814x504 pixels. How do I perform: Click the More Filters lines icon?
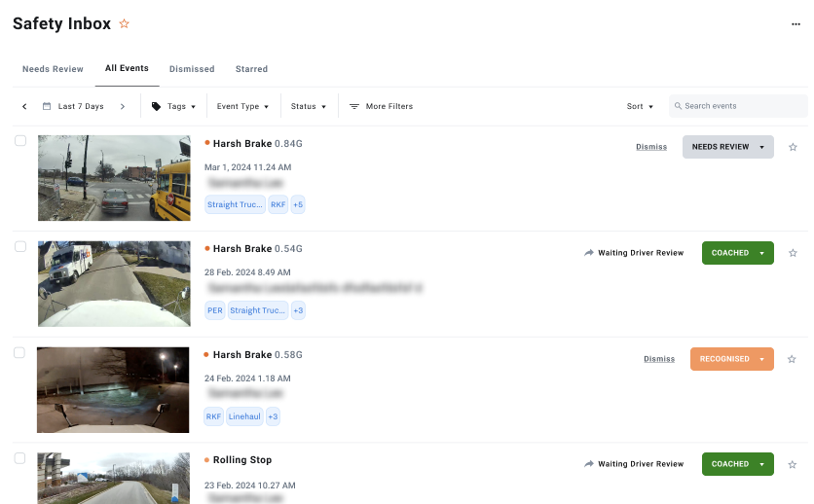354,106
